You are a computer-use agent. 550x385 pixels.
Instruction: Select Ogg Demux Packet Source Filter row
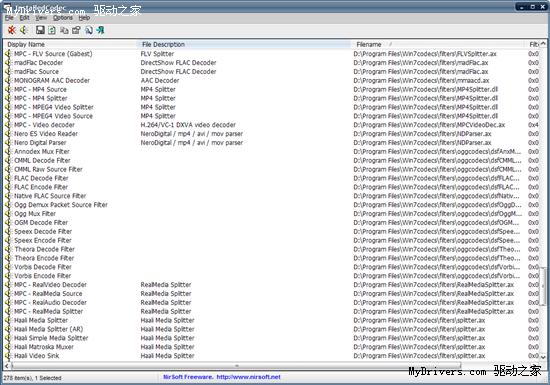[272, 205]
